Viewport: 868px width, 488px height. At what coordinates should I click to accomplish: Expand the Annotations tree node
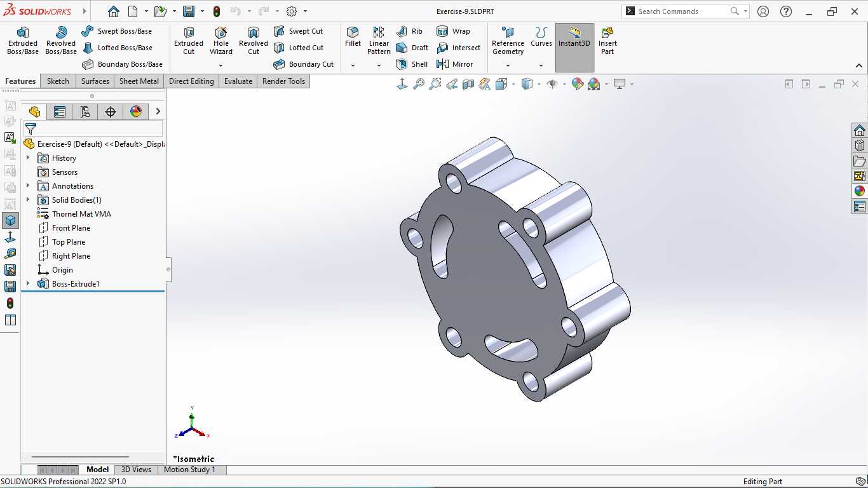(x=28, y=186)
